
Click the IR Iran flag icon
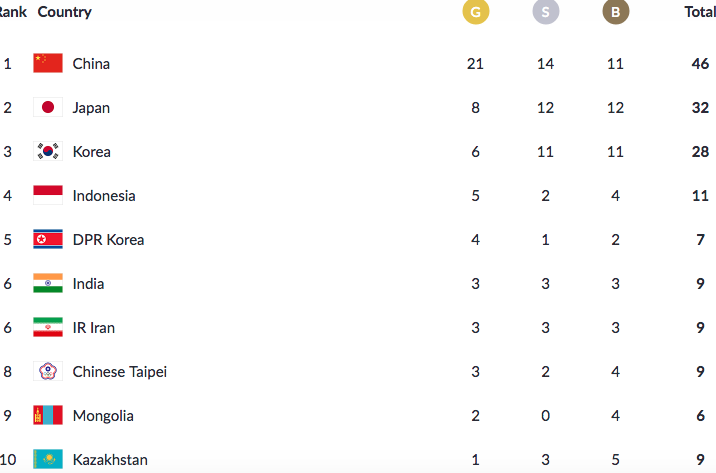click(x=48, y=327)
